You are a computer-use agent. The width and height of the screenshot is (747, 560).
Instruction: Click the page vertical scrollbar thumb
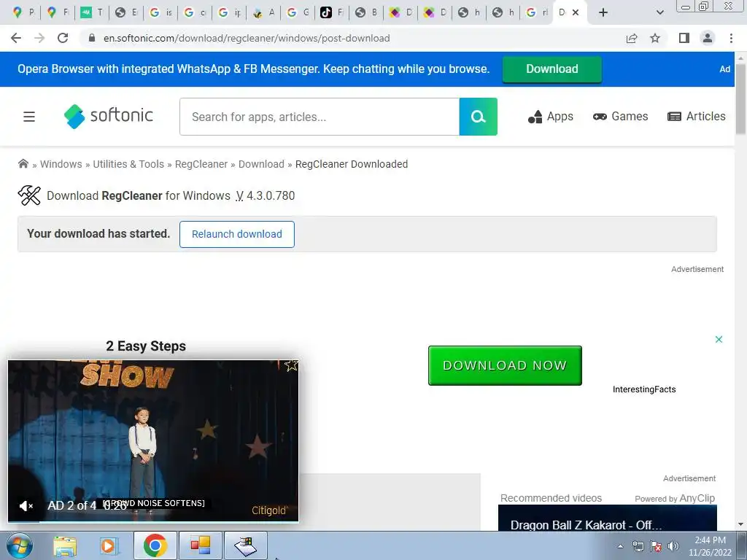[x=740, y=98]
